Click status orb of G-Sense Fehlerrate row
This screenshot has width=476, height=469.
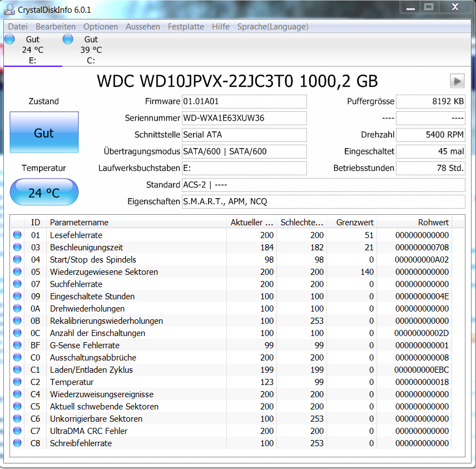(17, 345)
